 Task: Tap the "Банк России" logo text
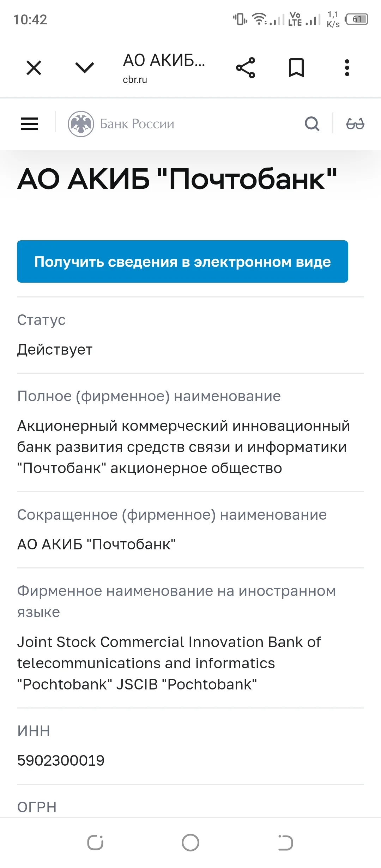[137, 124]
